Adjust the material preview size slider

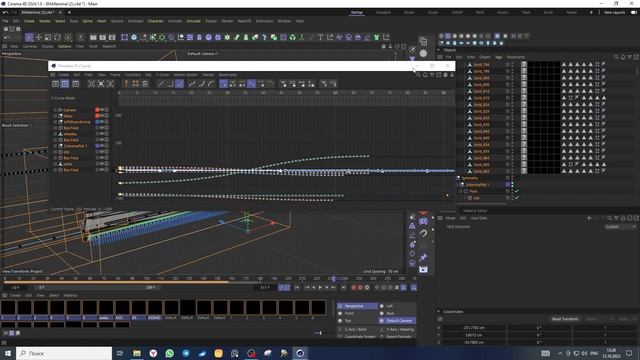point(321,333)
